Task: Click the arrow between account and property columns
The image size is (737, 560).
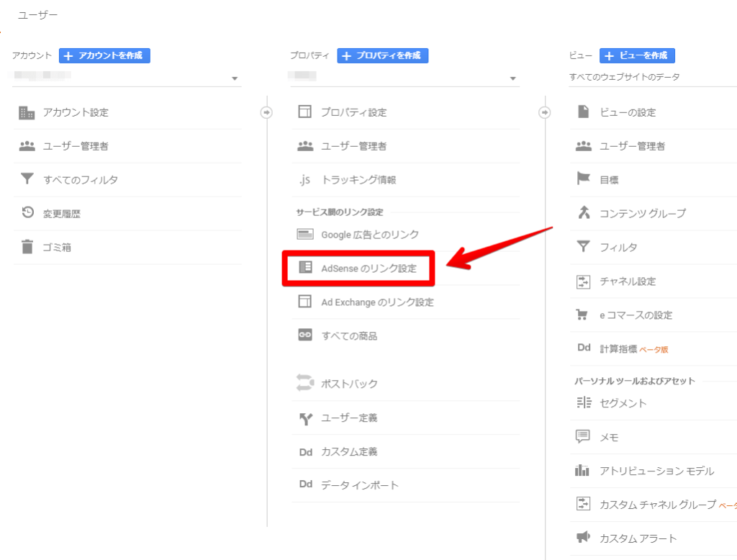Action: click(266, 112)
